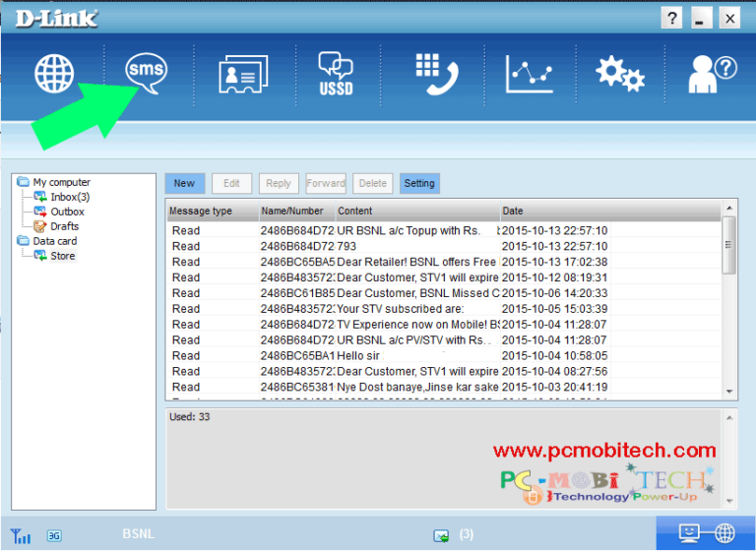The image size is (756, 551).
Task: Click the message list scrollbar thumb
Action: coord(729,245)
